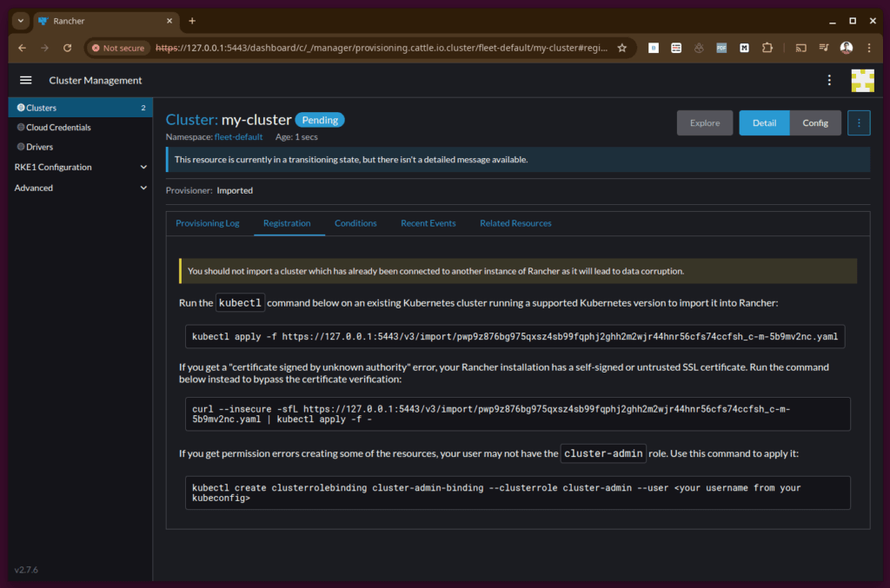Select the Registration tab
Screen dimensions: 890x588
point(287,223)
